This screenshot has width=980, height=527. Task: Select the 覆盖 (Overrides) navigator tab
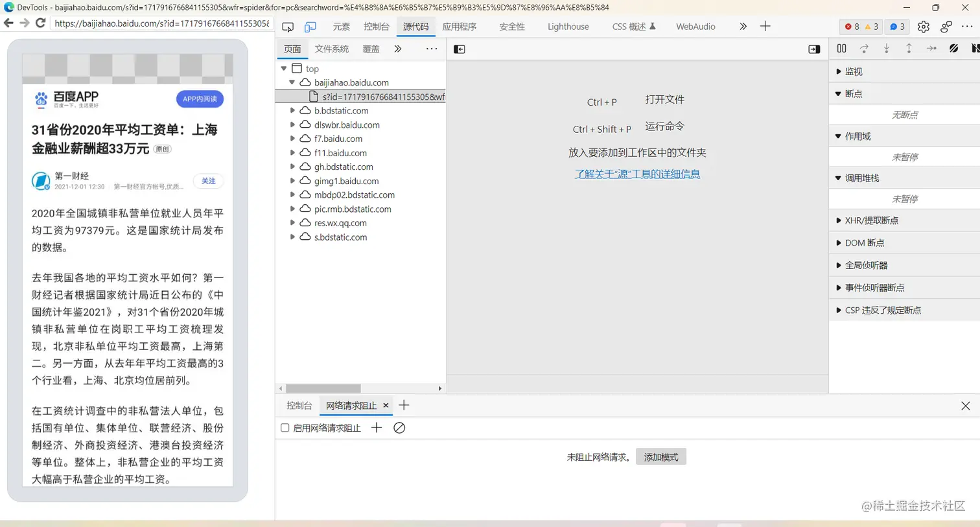(x=371, y=49)
